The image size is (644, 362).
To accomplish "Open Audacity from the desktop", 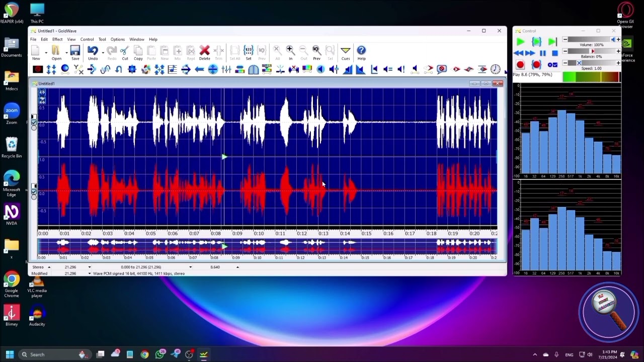I will click(37, 316).
